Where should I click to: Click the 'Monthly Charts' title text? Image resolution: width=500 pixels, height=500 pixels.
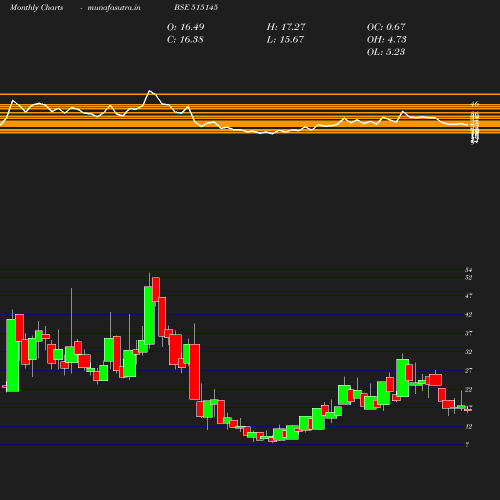tap(36, 7)
